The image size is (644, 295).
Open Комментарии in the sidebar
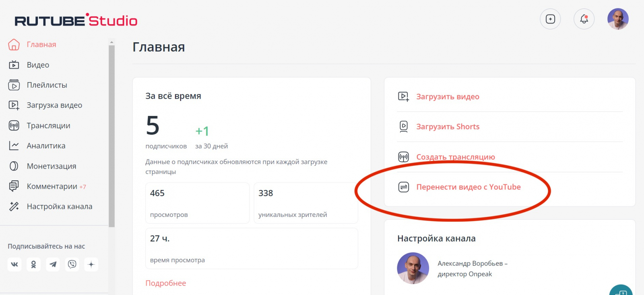(52, 186)
